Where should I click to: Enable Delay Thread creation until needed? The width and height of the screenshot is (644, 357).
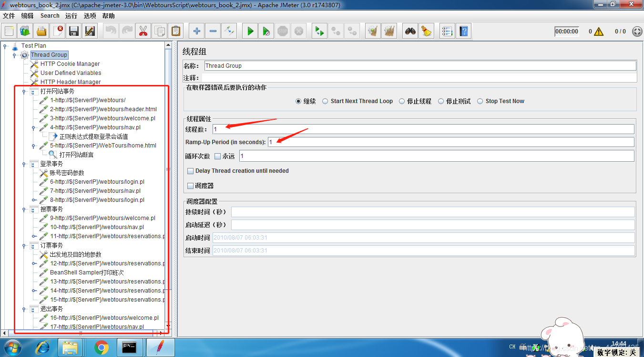[191, 171]
